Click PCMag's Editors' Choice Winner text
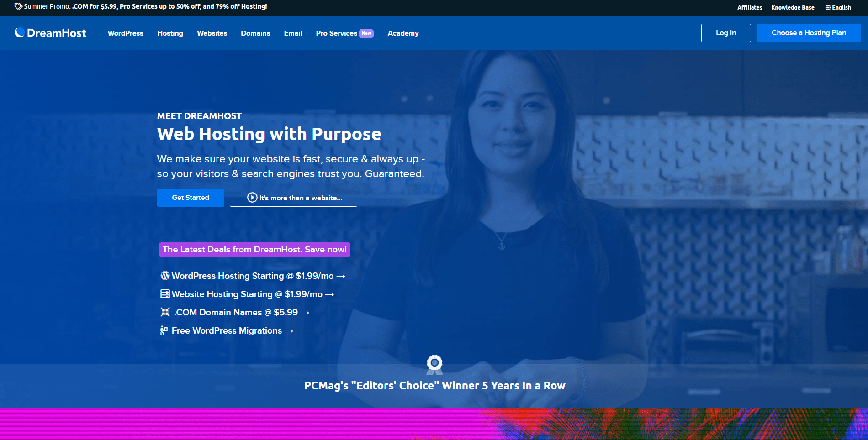This screenshot has width=868, height=440. (434, 386)
